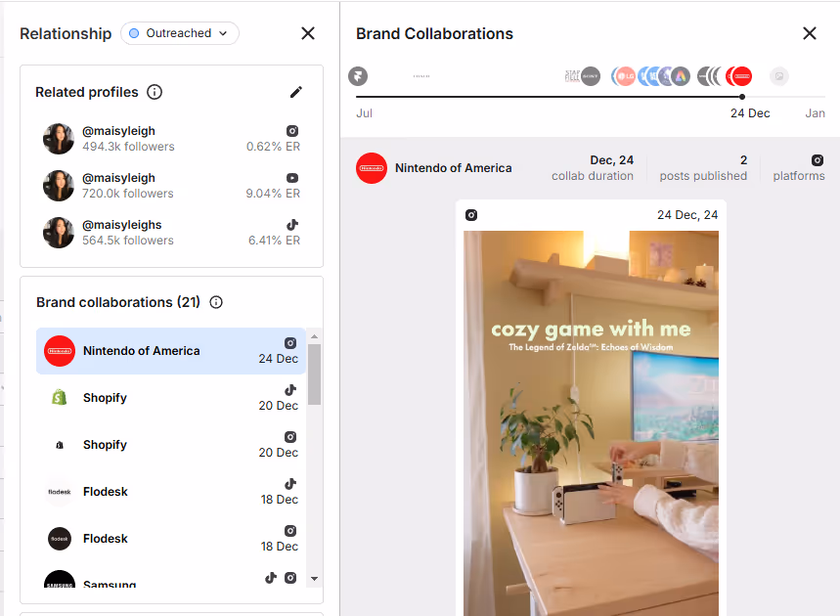The height and width of the screenshot is (616, 840).
Task: Click avatar of the @maisyleighs profile
Action: point(59,233)
